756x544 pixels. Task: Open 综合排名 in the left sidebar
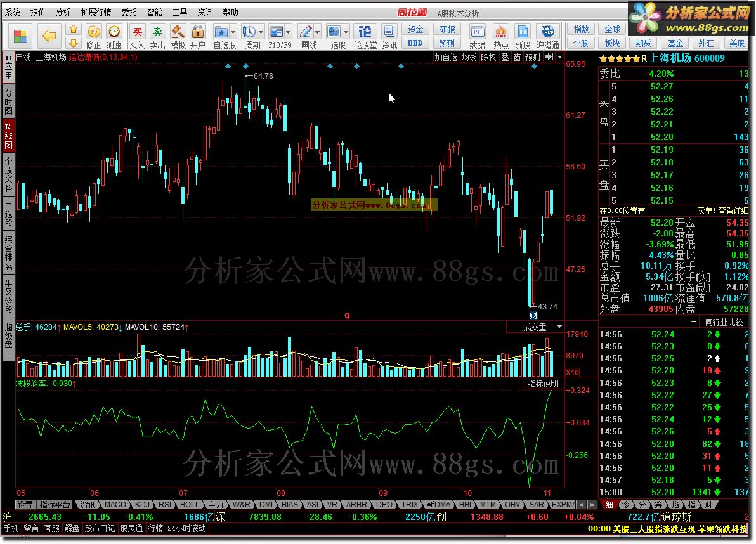point(9,253)
